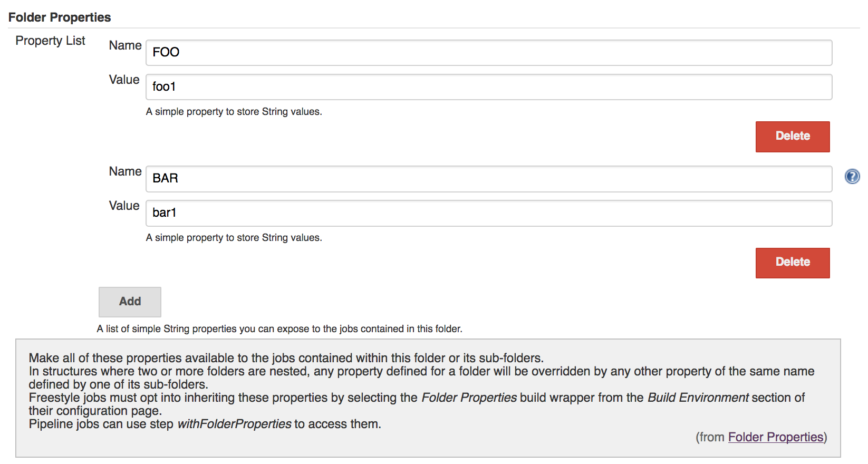The height and width of the screenshot is (464, 868).
Task: Click the description text under bar1 value
Action: tap(234, 238)
